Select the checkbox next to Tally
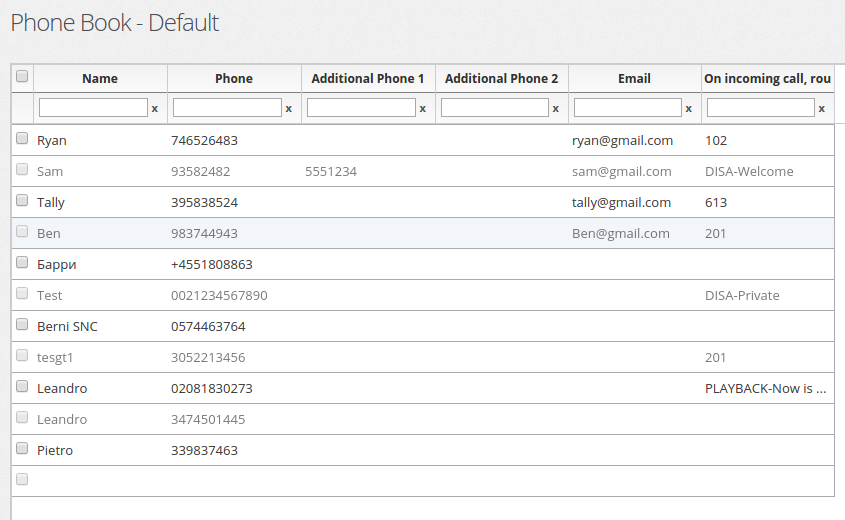This screenshot has height=520, width=845. tap(22, 202)
